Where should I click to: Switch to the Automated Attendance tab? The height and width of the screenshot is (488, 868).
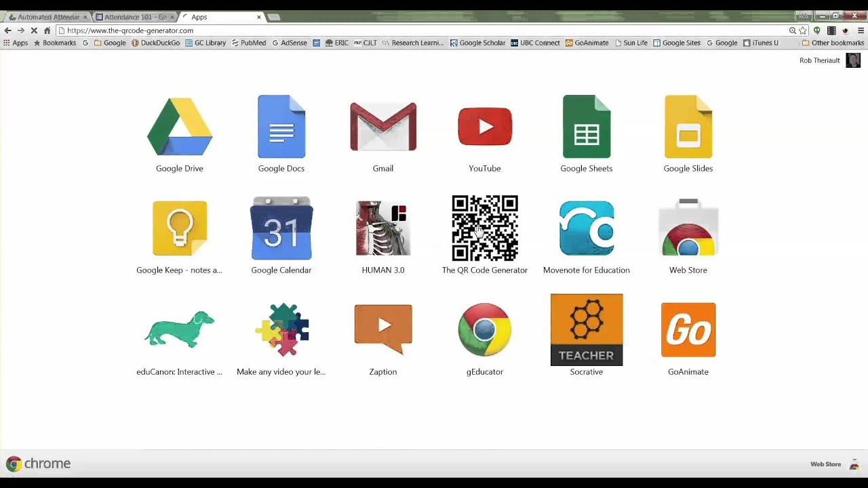tap(48, 17)
